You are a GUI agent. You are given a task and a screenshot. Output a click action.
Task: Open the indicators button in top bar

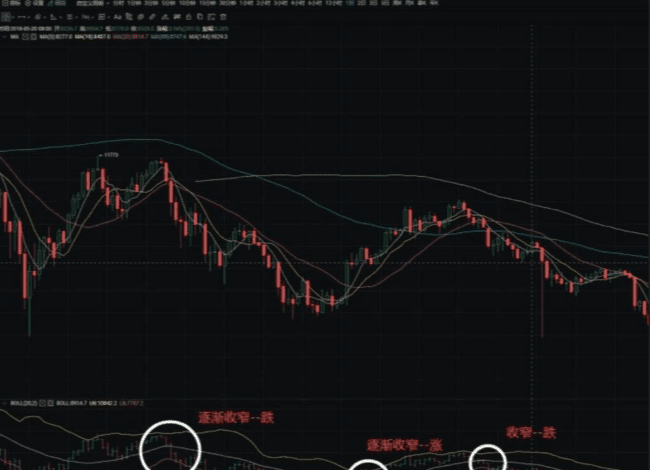click(x=10, y=3)
